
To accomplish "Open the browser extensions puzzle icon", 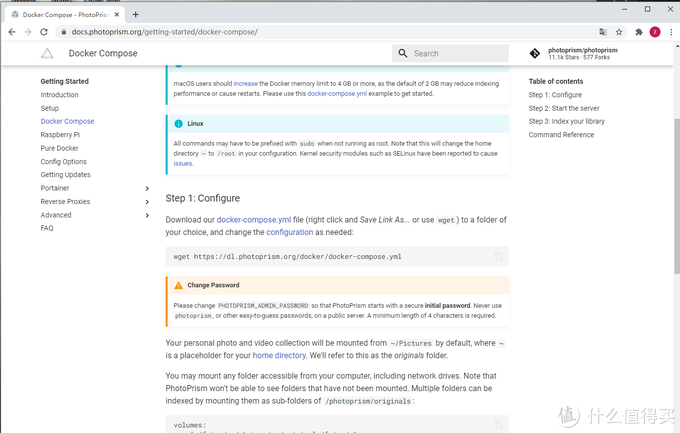I will [639, 32].
